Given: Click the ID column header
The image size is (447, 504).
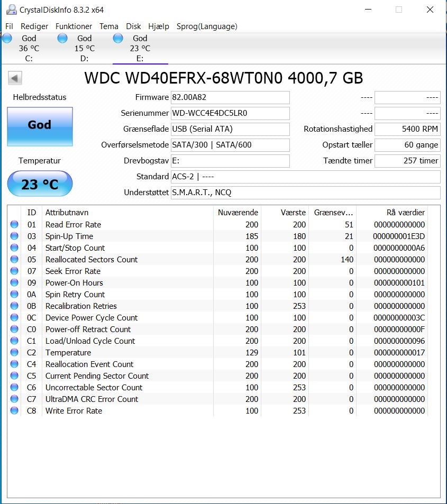Looking at the screenshot, I should click(32, 213).
